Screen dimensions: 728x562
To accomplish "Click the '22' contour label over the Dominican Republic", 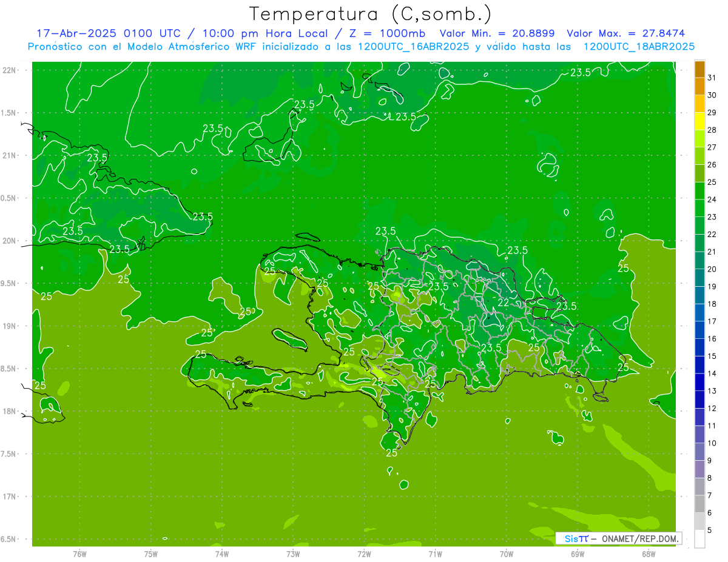I will [504, 302].
